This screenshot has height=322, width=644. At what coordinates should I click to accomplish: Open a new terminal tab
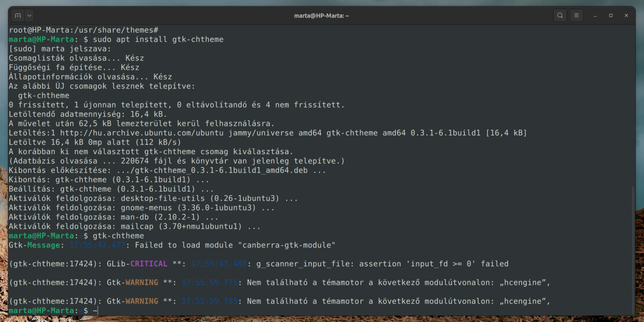tap(18, 16)
